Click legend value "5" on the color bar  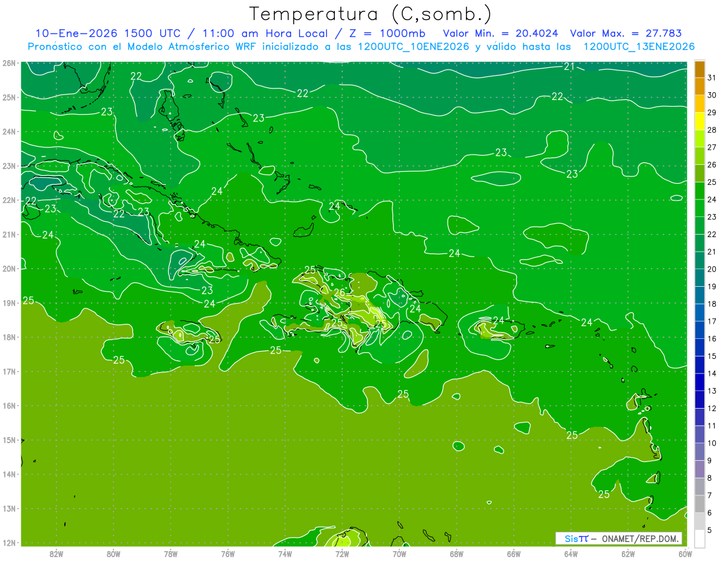(x=710, y=530)
